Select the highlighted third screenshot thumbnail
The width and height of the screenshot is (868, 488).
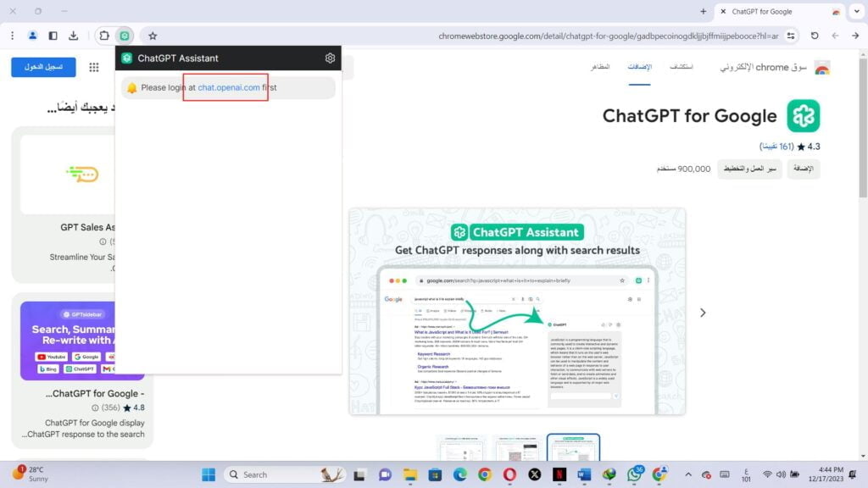tap(573, 449)
